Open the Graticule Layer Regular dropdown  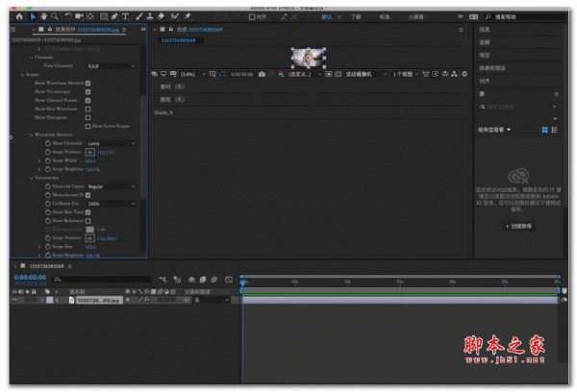click(x=109, y=185)
